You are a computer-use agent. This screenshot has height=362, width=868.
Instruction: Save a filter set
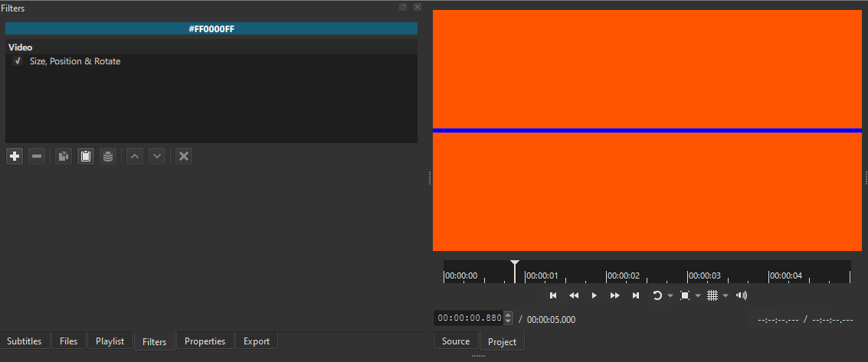coord(108,156)
